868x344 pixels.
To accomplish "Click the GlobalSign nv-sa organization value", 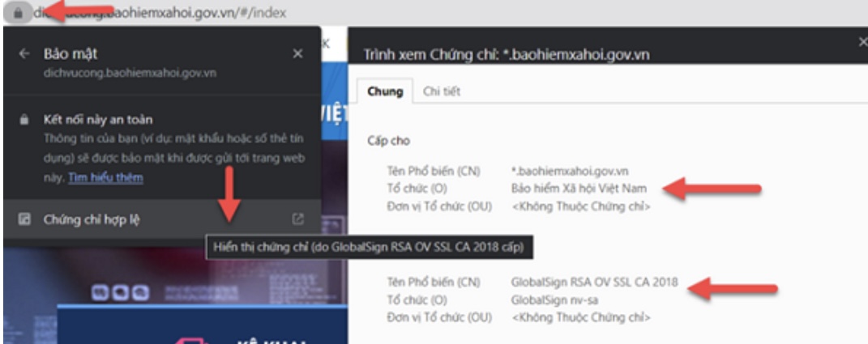I will (x=554, y=300).
